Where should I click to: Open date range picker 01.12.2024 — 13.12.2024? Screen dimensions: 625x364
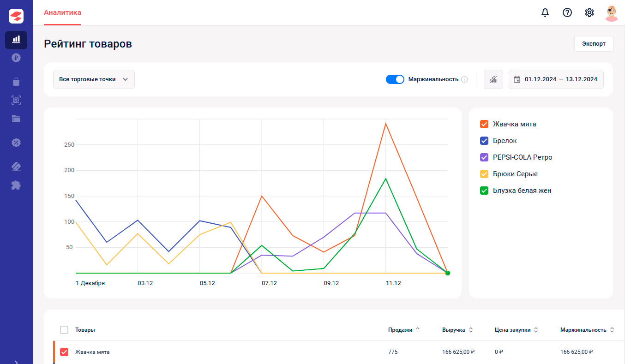coord(556,79)
